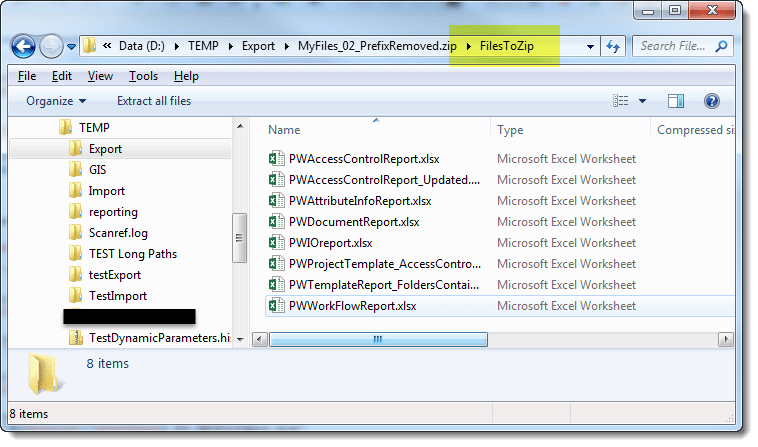Expand the arrow after Data (D:) breadcrumb
Image resolution: width=758 pixels, height=447 pixels.
coord(177,46)
